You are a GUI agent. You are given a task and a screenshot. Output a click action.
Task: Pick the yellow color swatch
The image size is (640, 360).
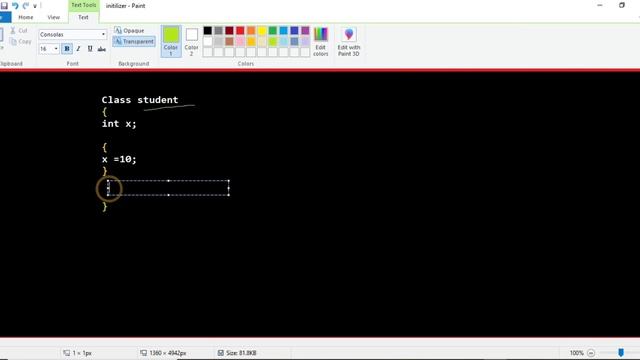pyautogui.click(x=262, y=31)
